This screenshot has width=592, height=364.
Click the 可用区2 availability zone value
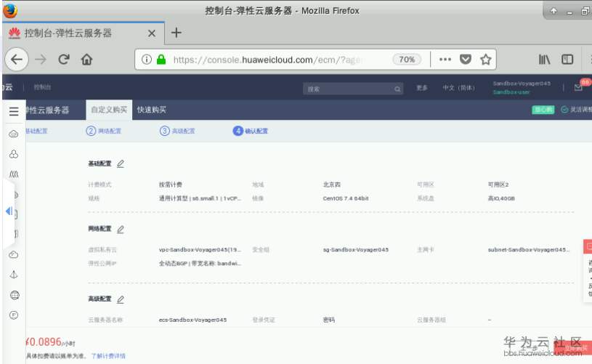coord(498,185)
